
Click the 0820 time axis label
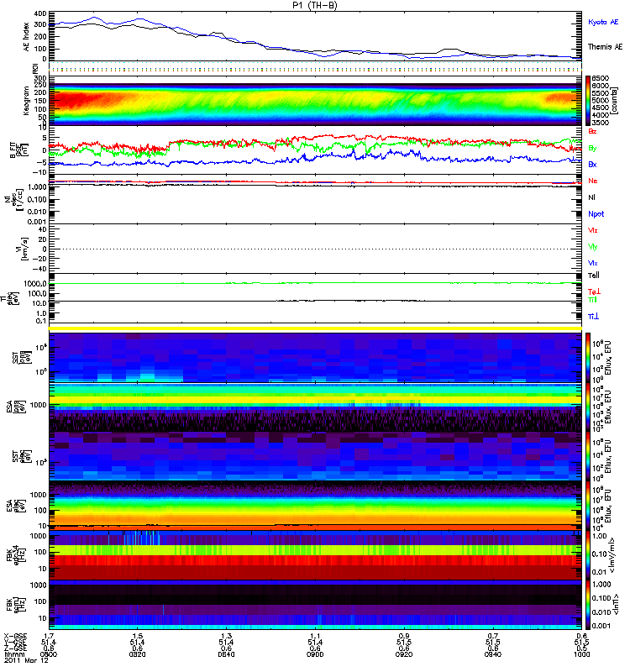[x=138, y=654]
